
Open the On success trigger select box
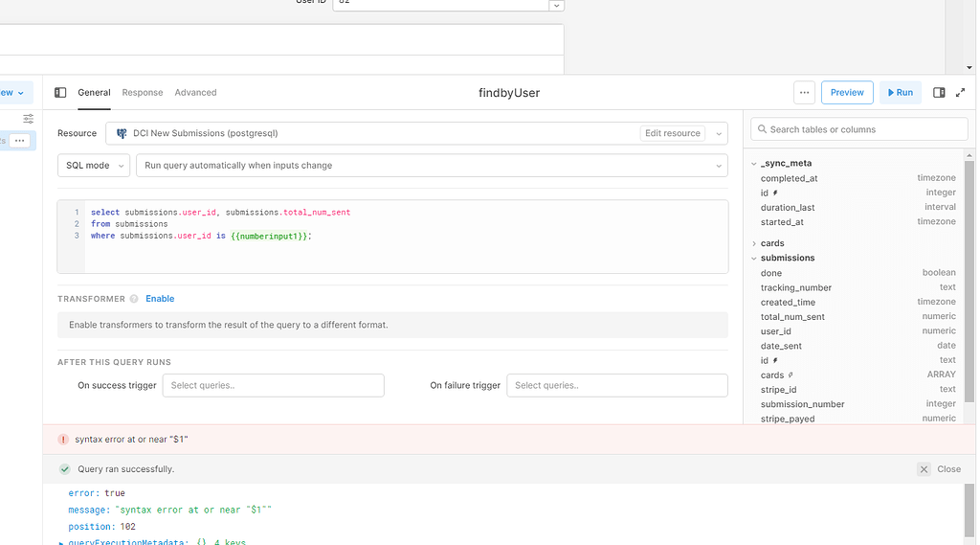point(273,385)
